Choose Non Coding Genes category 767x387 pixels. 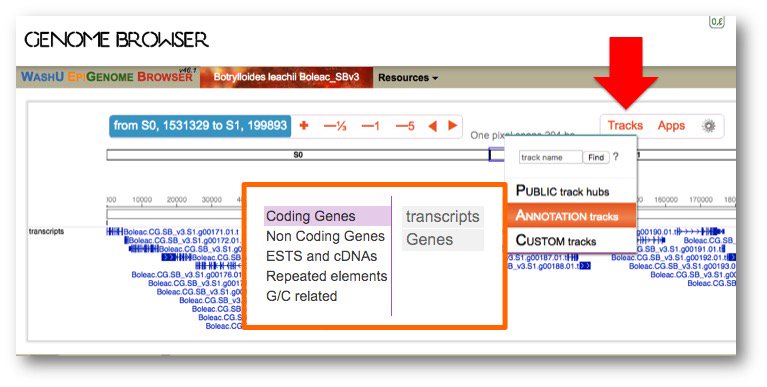(x=325, y=236)
